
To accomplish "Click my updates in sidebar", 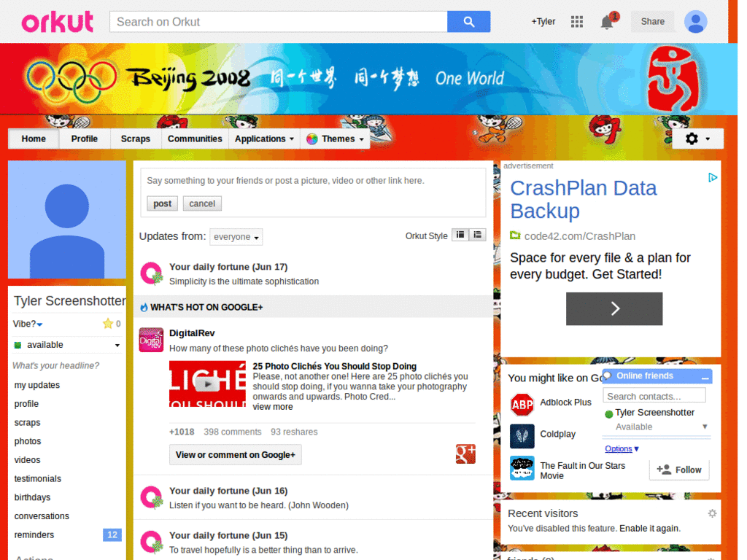I will tap(36, 385).
